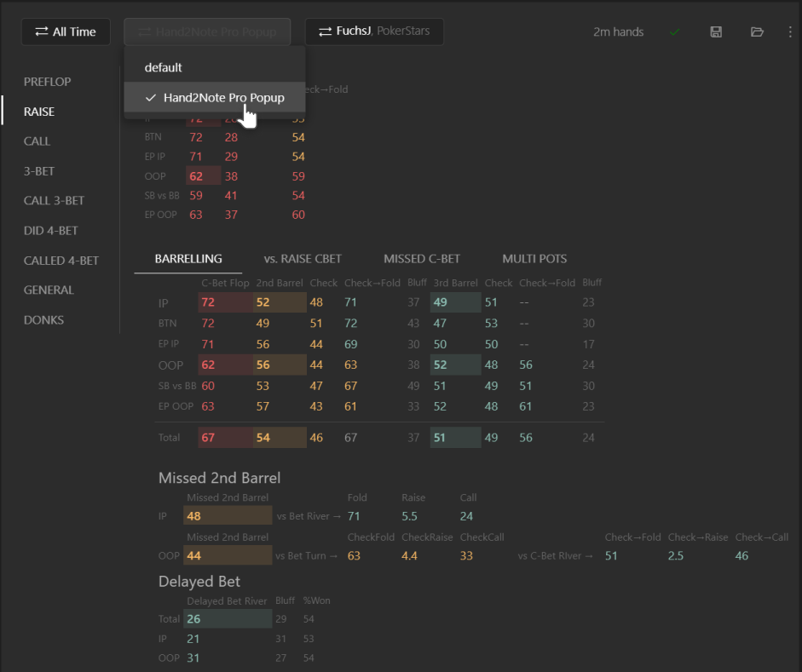
Task: Click the IP Missed 2nd Barrel value 48
Action: 193,516
